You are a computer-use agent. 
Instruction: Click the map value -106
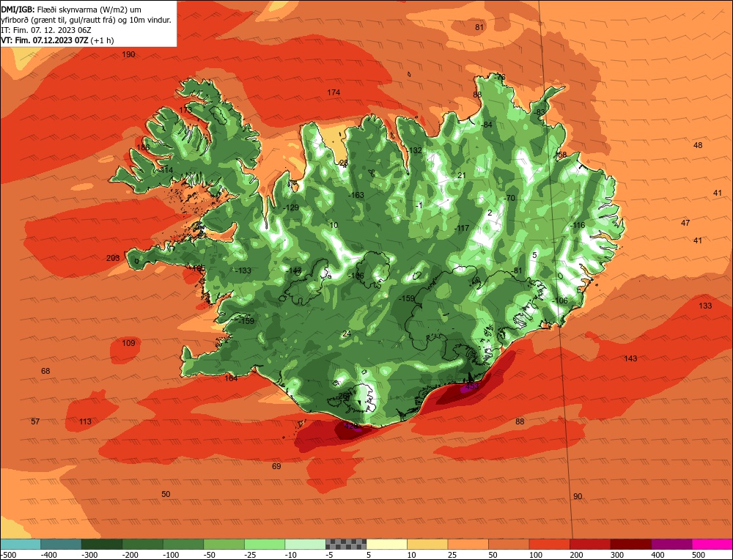click(560, 301)
